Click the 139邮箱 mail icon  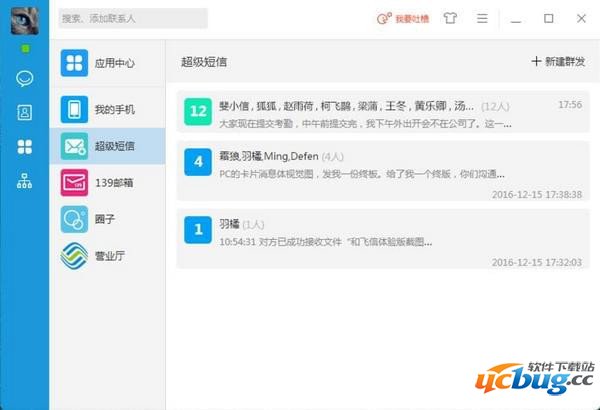(74, 183)
